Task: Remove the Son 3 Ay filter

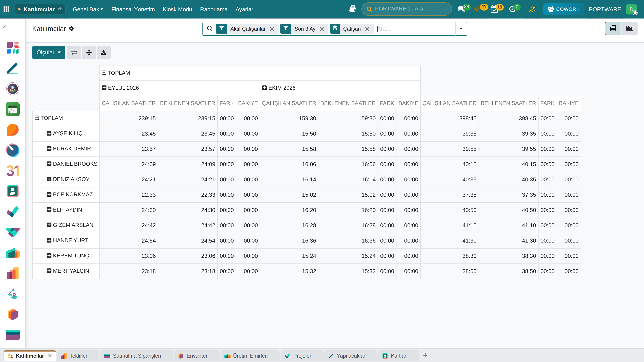Action: tap(322, 29)
